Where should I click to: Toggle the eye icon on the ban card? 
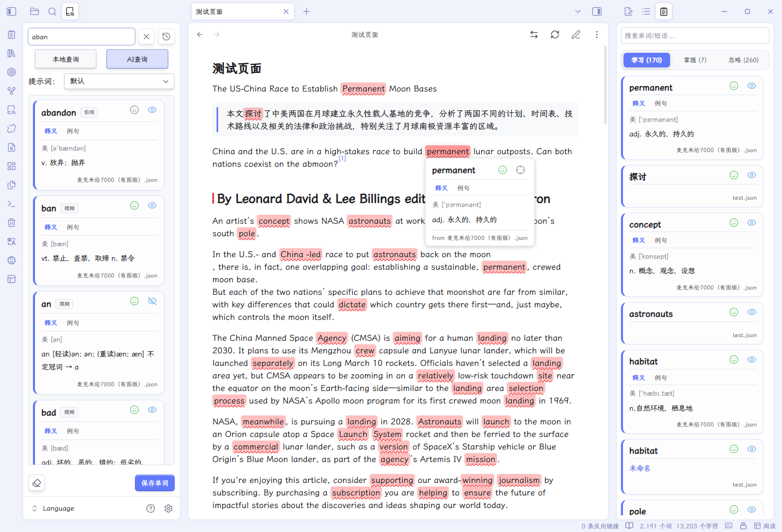tap(152, 205)
